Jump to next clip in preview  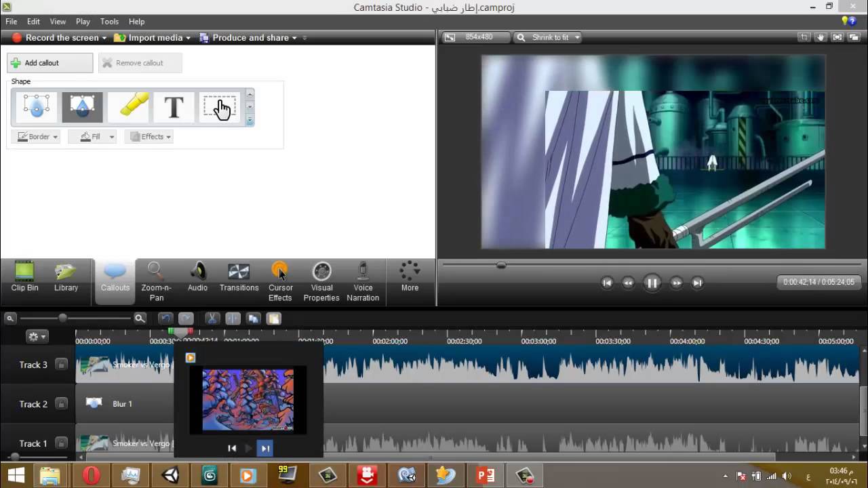point(697,283)
